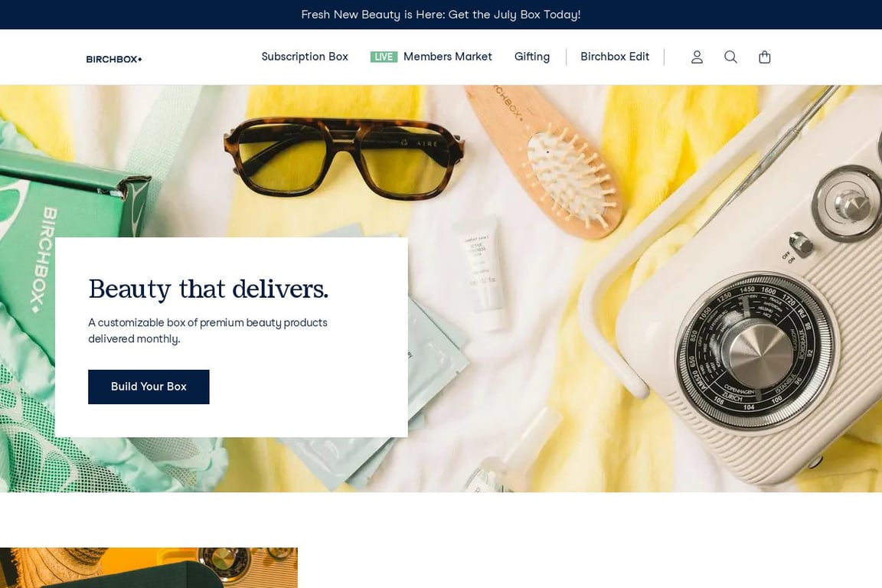Image resolution: width=882 pixels, height=588 pixels.
Task: Open the Birchbox Edit page
Action: pyautogui.click(x=615, y=57)
